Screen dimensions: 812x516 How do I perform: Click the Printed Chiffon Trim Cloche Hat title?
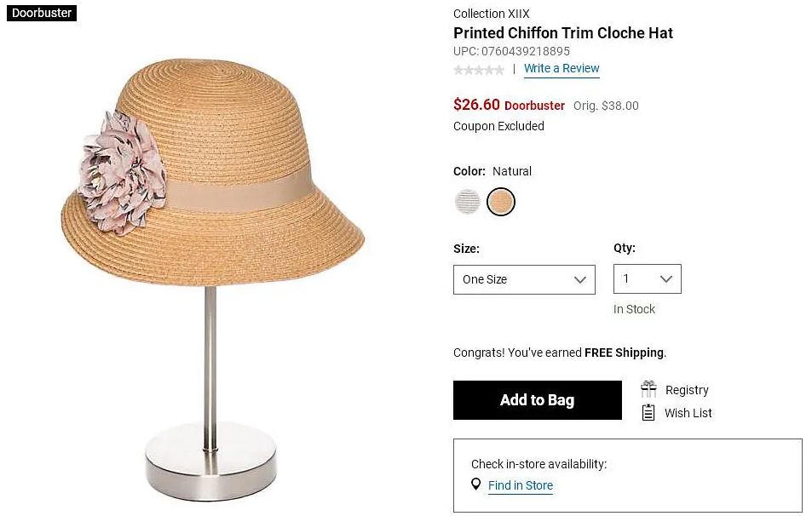[x=563, y=34]
